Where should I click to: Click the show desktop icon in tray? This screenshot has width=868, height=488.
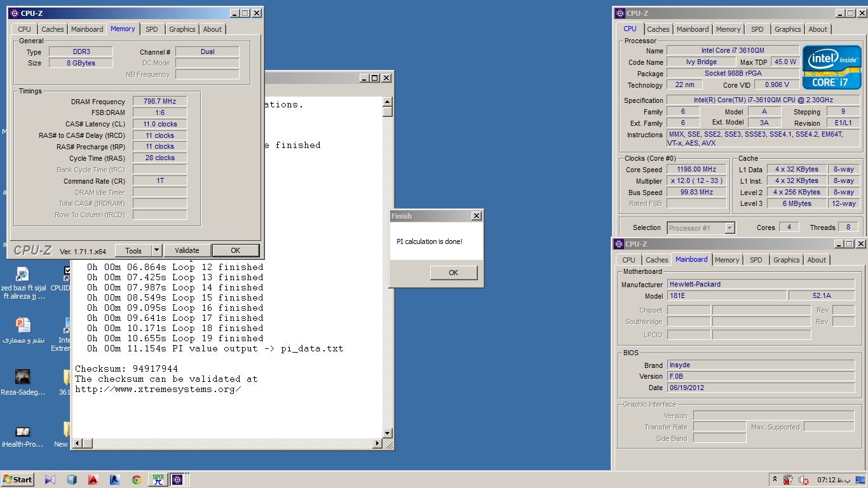[862, 480]
